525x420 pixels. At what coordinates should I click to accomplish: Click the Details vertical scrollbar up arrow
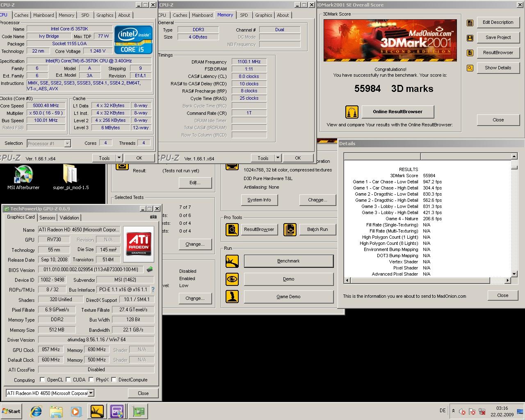point(514,156)
